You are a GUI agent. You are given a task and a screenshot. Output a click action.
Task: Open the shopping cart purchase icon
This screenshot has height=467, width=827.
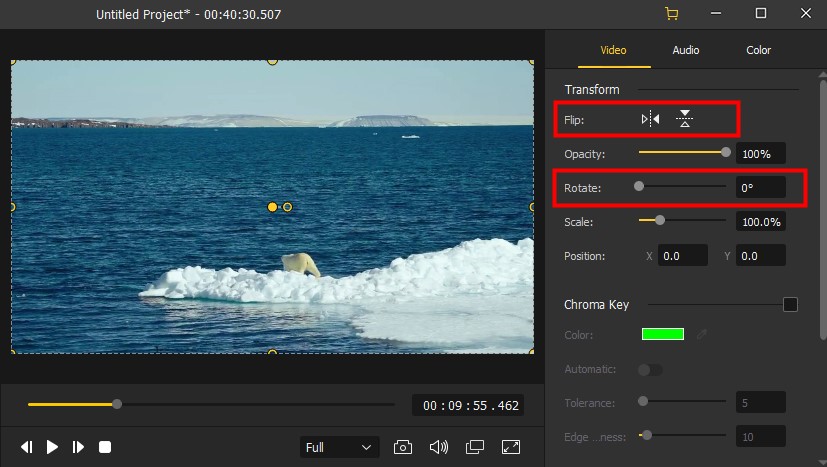[671, 14]
